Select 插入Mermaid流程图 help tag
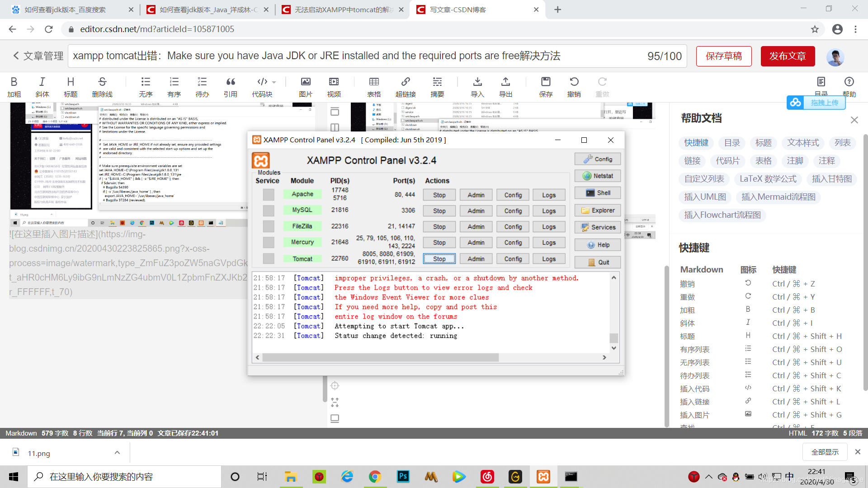Image resolution: width=868 pixels, height=488 pixels. 778,197
